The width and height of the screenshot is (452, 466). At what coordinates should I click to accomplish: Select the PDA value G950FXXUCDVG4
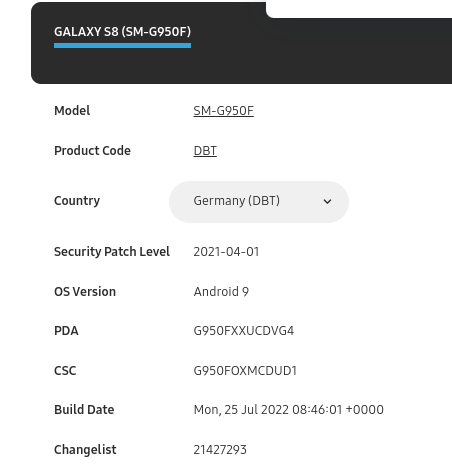click(244, 331)
